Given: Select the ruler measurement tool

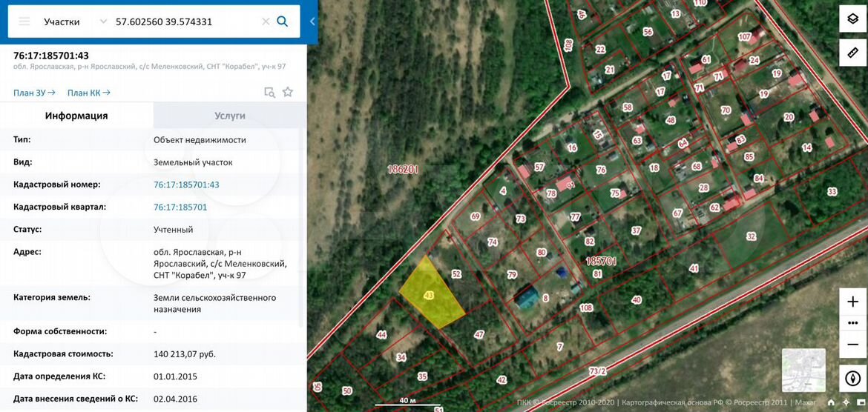Looking at the screenshot, I should 852,52.
